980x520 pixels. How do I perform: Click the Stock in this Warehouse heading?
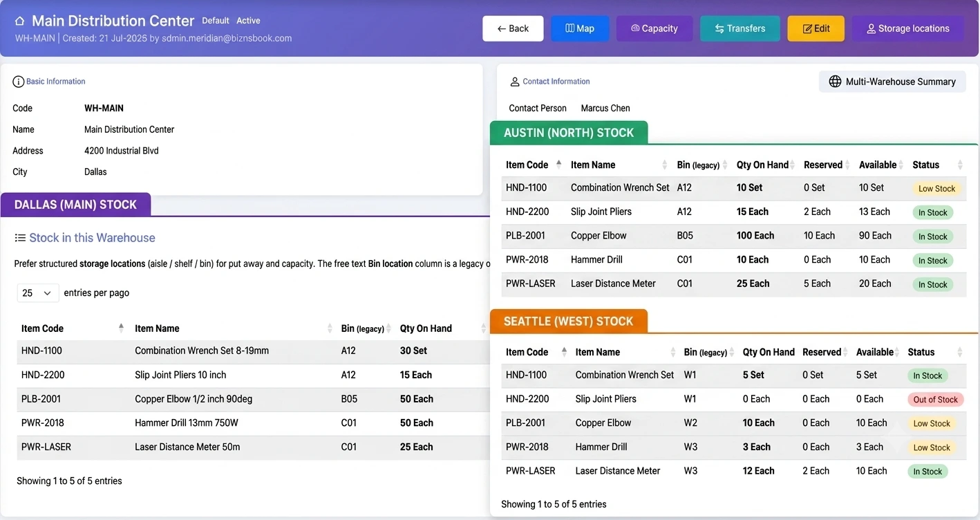[x=92, y=238]
